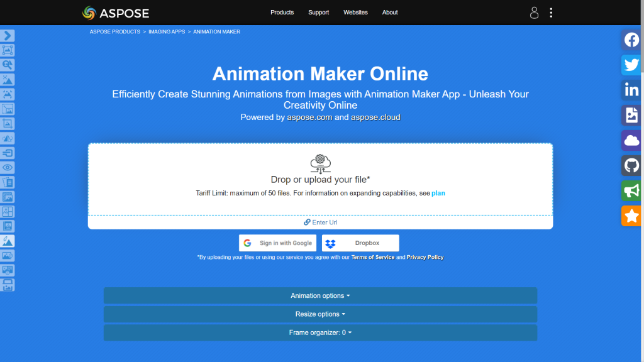This screenshot has height=362, width=644.
Task: Click the user account icon in the header
Action: pos(534,12)
